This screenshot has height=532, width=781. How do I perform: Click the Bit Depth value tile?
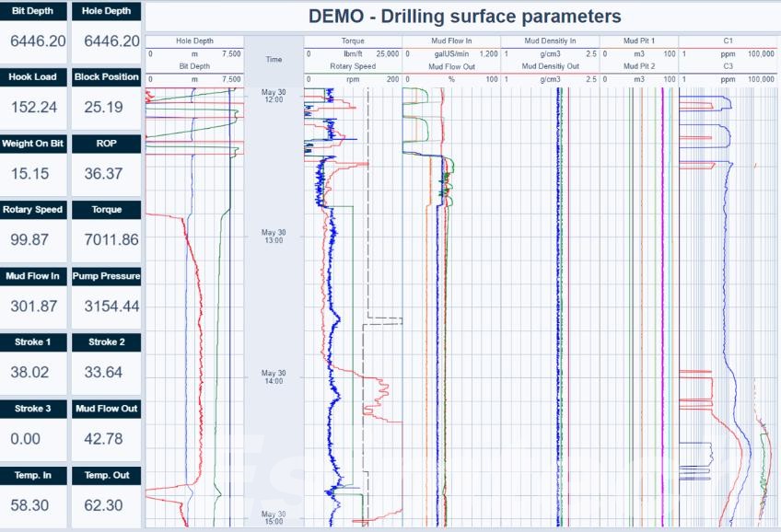pyautogui.click(x=35, y=41)
